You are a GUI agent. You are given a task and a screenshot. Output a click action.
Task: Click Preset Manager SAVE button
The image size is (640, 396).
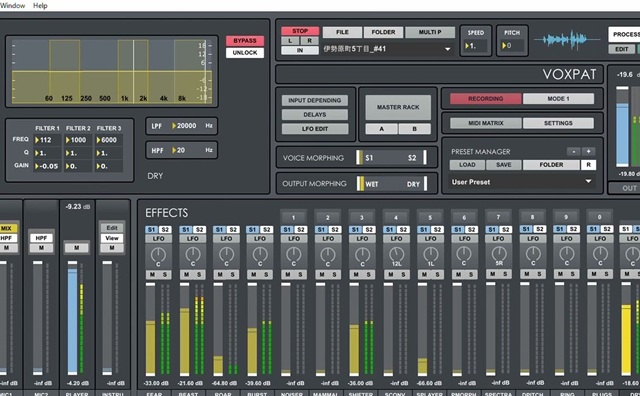coord(504,165)
